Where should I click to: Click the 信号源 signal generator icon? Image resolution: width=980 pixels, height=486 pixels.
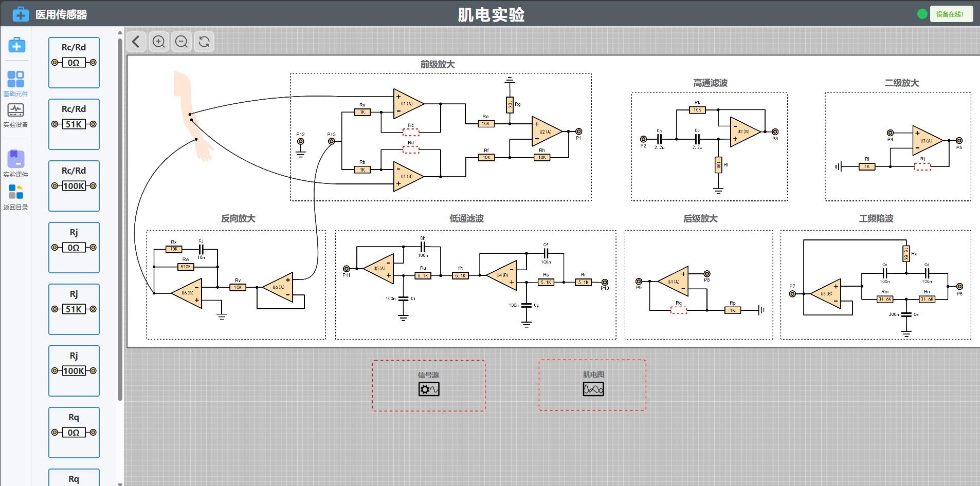click(x=429, y=389)
